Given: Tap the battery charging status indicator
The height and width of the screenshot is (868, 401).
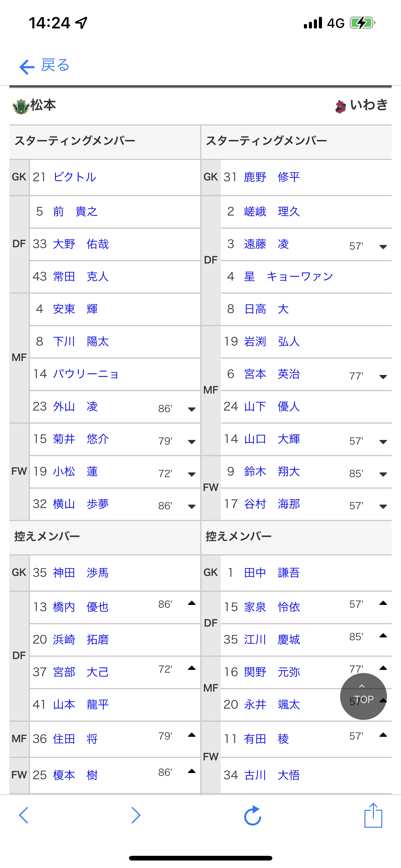Looking at the screenshot, I should tap(362, 23).
